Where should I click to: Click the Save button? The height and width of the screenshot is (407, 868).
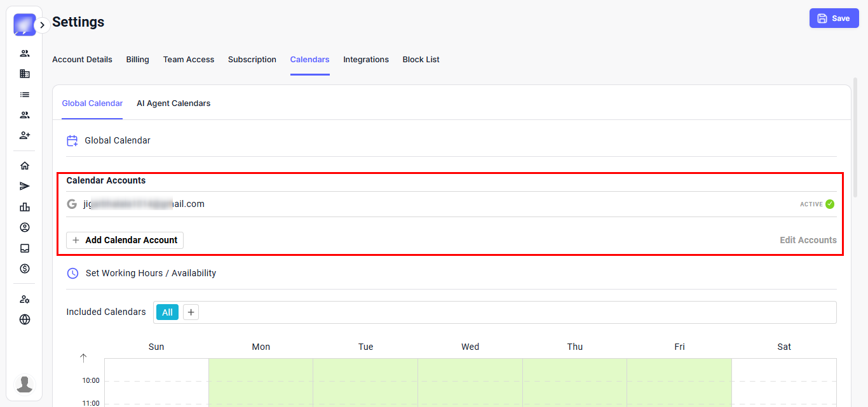[x=834, y=18]
